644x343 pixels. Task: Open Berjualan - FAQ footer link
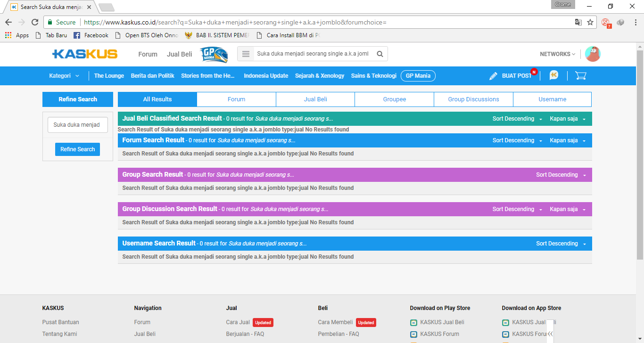point(245,334)
